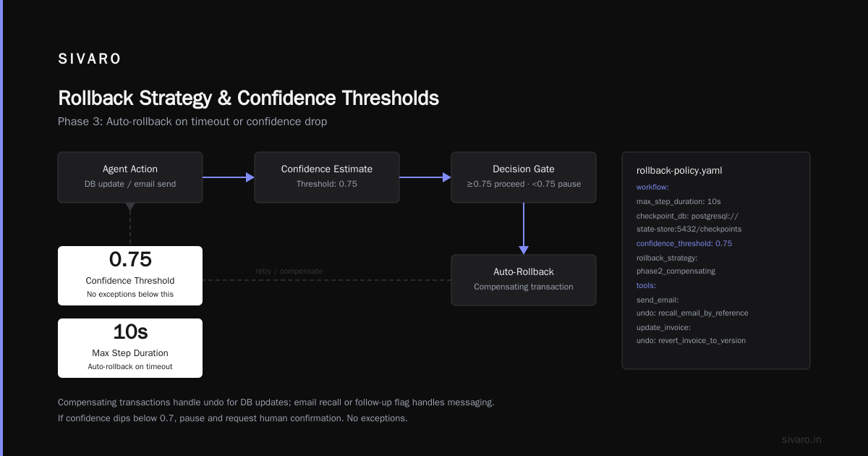This screenshot has width=868, height=456.
Task: Click 'checkpoint_db: postgresql://' line
Action: point(687,216)
